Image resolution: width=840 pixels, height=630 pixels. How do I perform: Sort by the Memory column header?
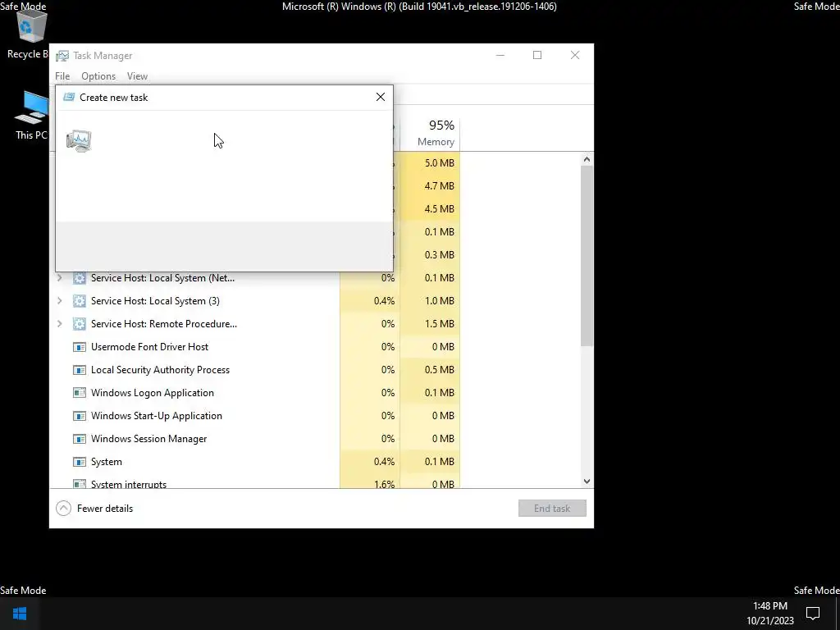point(430,132)
